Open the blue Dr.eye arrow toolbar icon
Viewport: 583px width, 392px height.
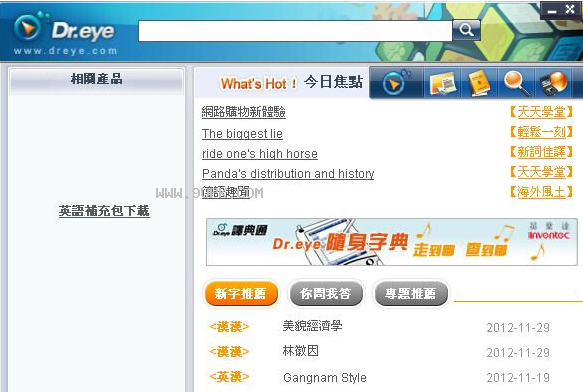[x=396, y=83]
